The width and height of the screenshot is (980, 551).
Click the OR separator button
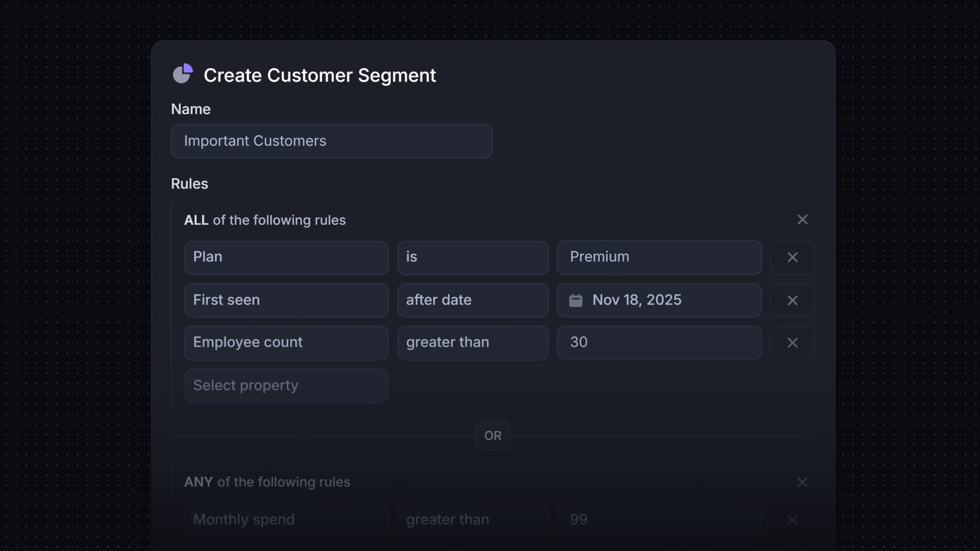492,435
